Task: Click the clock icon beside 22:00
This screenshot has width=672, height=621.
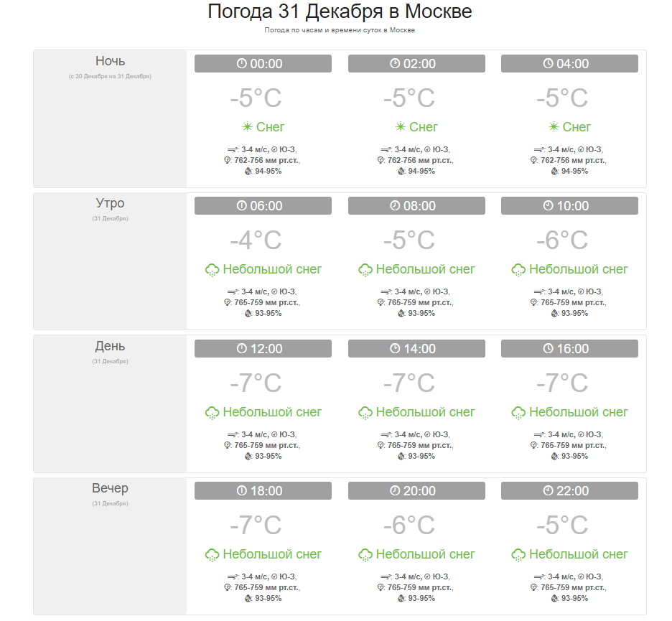Action: click(548, 490)
